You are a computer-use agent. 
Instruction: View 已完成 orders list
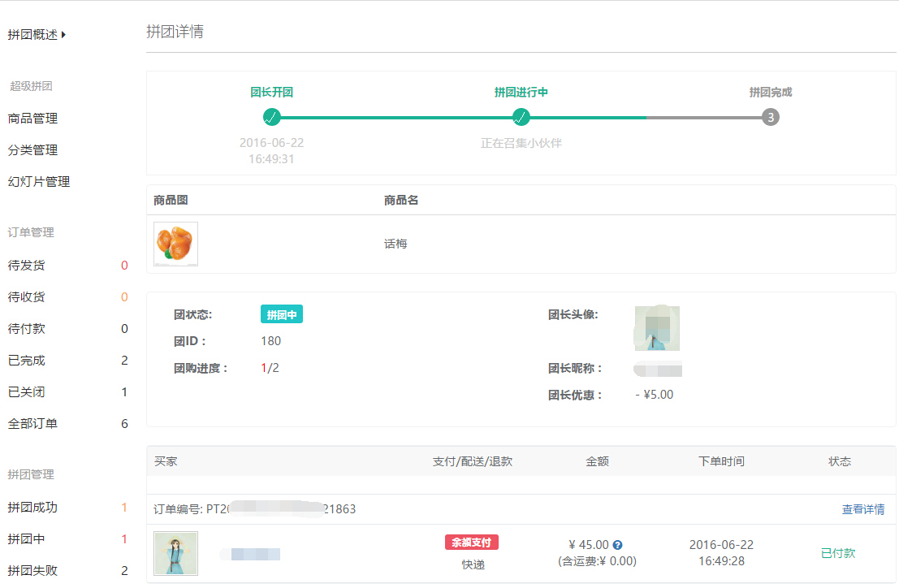tap(27, 361)
